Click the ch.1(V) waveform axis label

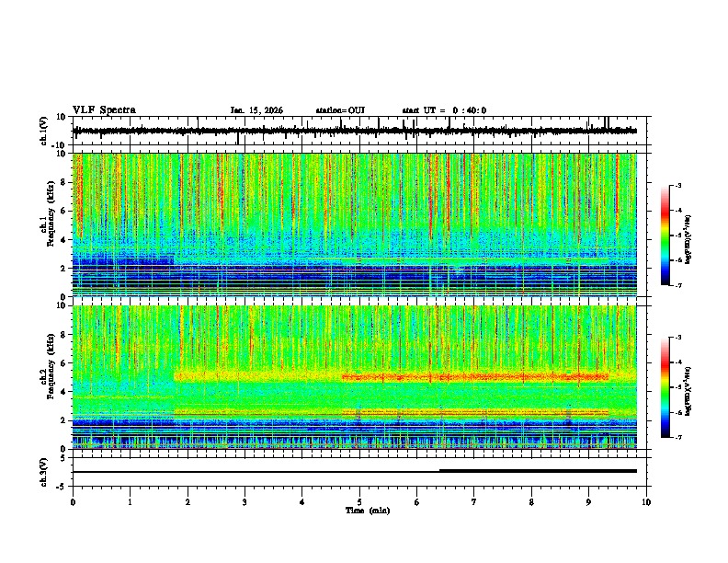click(x=44, y=131)
